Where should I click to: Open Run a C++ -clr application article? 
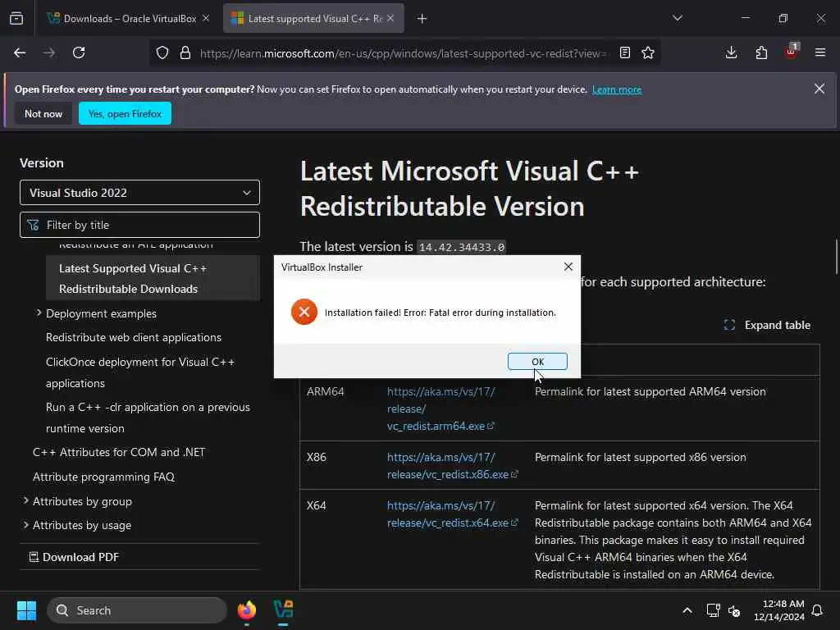pos(148,418)
